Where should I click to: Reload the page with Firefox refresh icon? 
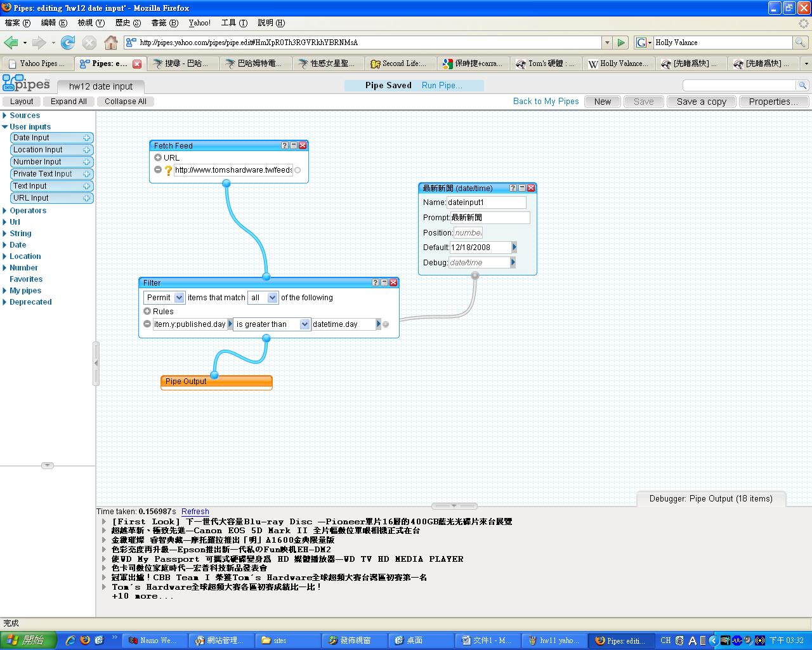[x=68, y=43]
